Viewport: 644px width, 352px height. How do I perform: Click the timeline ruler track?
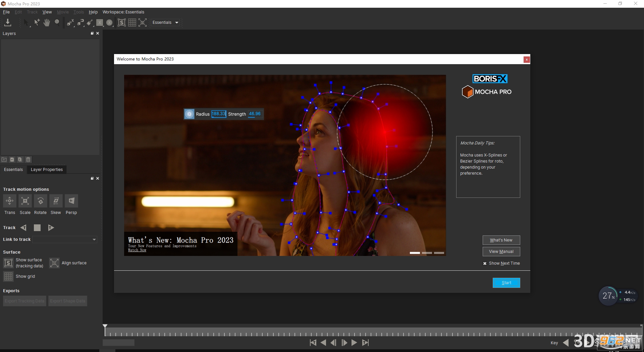tap(373, 332)
